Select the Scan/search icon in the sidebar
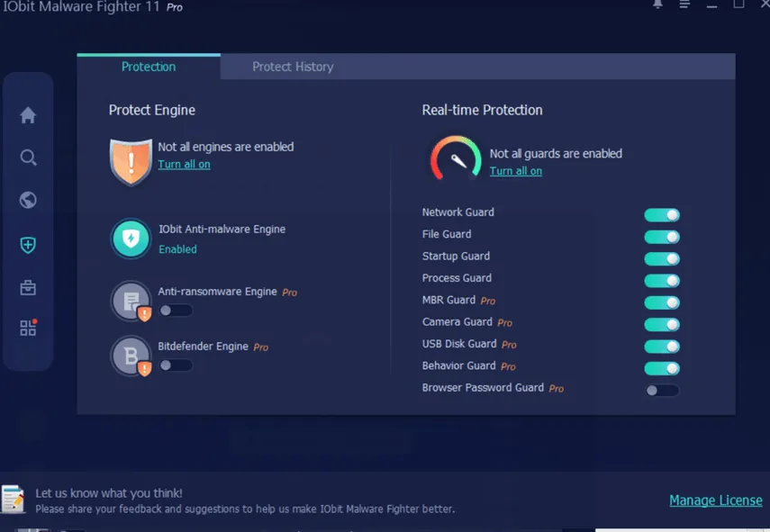 (28, 158)
